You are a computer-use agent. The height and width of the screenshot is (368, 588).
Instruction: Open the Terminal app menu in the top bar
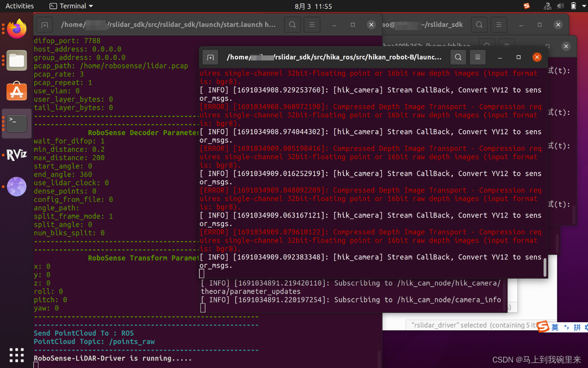pyautogui.click(x=71, y=6)
